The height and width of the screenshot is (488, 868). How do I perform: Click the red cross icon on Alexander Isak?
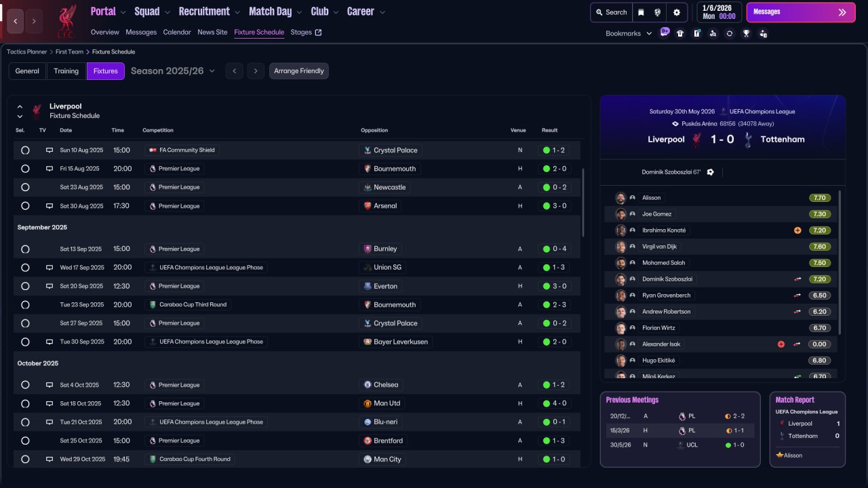click(781, 344)
